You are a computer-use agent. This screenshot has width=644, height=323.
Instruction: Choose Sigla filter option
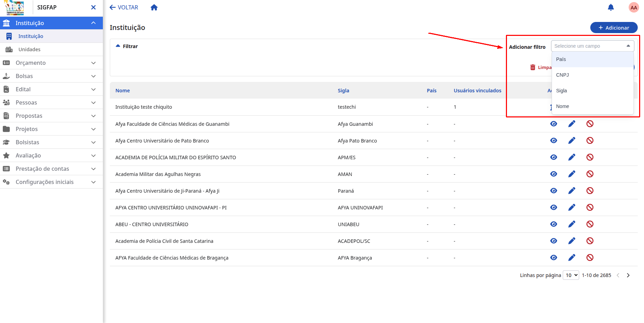coord(592,91)
